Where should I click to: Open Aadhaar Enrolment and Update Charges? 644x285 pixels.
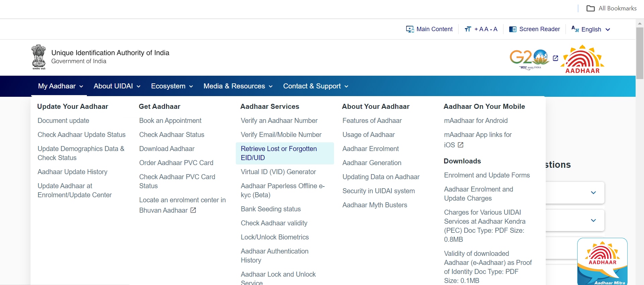tap(478, 194)
